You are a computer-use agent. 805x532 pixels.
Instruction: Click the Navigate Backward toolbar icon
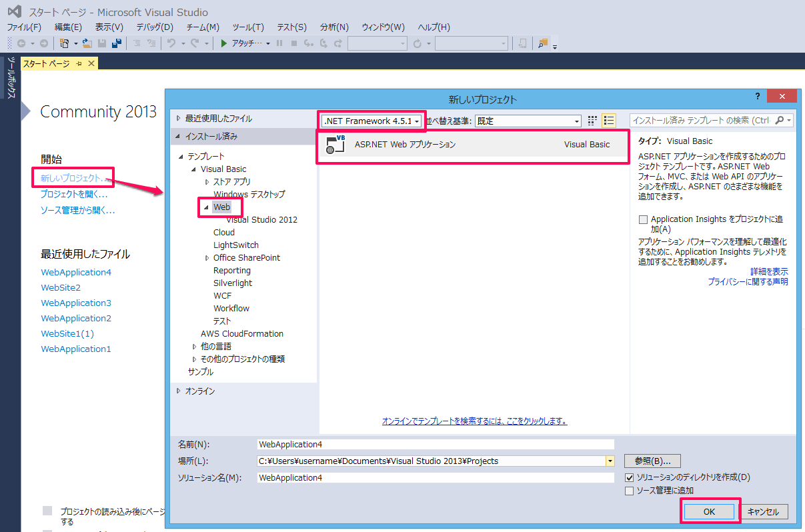point(21,43)
